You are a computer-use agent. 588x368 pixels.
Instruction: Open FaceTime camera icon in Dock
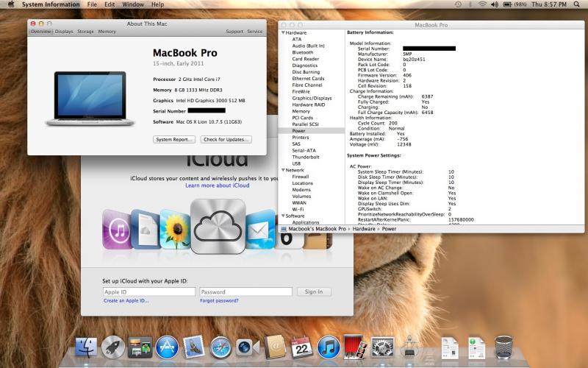(248, 347)
